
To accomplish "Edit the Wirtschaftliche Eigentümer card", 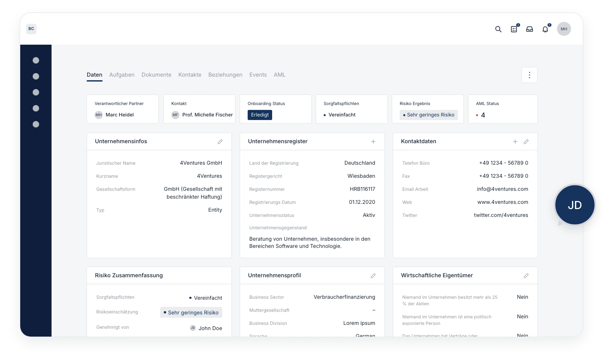I will coord(526,276).
